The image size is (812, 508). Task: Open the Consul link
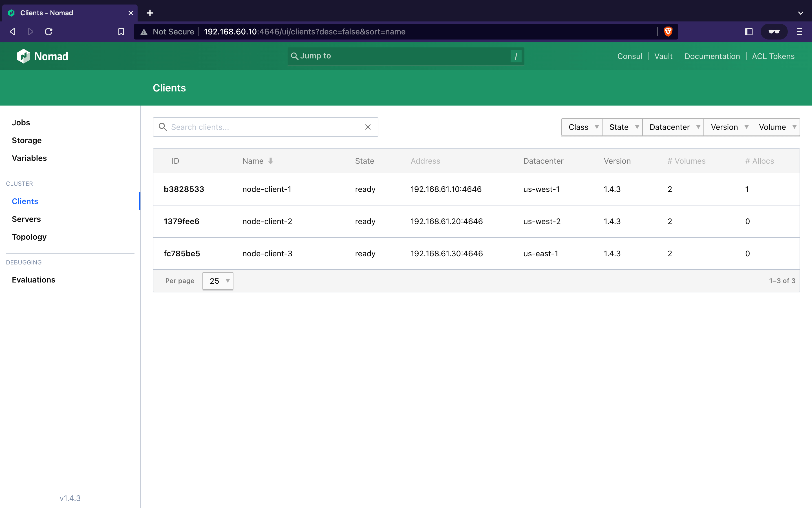(x=630, y=56)
